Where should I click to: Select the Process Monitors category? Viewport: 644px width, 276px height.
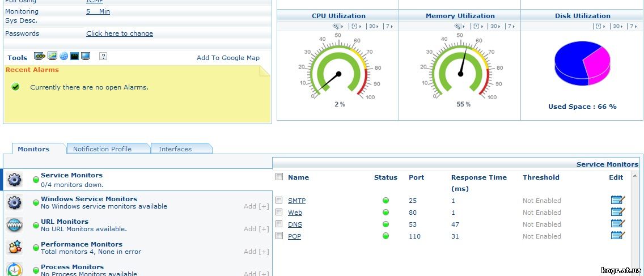[x=138, y=269]
